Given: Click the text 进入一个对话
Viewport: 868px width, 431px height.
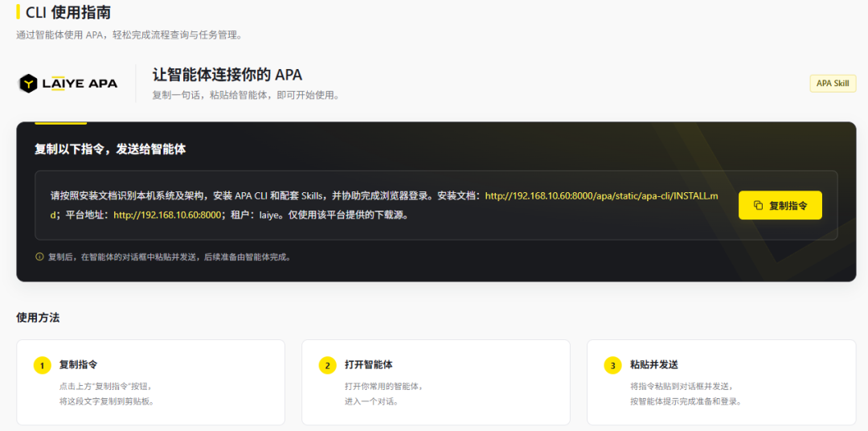Looking at the screenshot, I should [371, 401].
